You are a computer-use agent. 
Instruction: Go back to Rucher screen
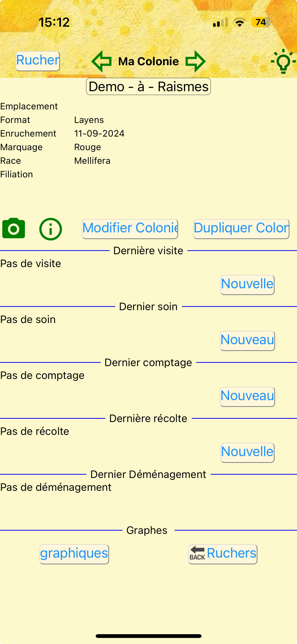click(38, 61)
